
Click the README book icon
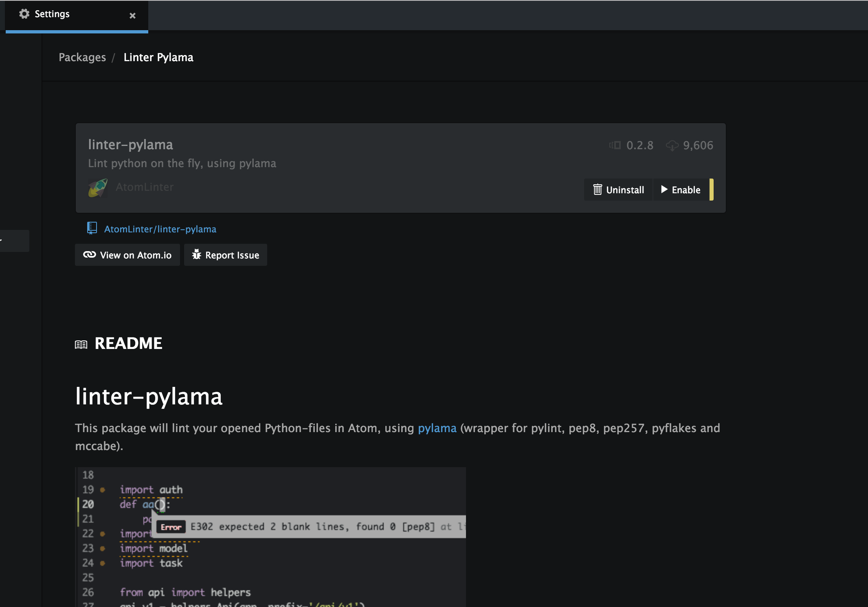point(81,345)
